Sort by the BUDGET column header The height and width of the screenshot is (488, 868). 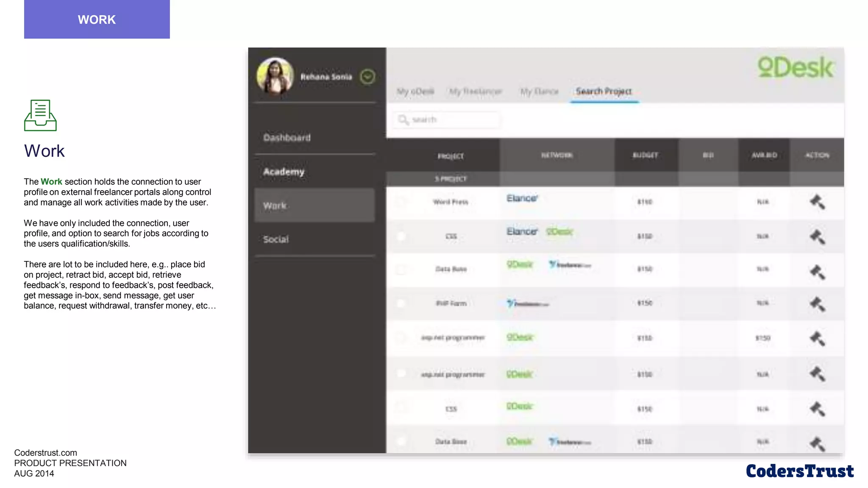click(x=645, y=155)
